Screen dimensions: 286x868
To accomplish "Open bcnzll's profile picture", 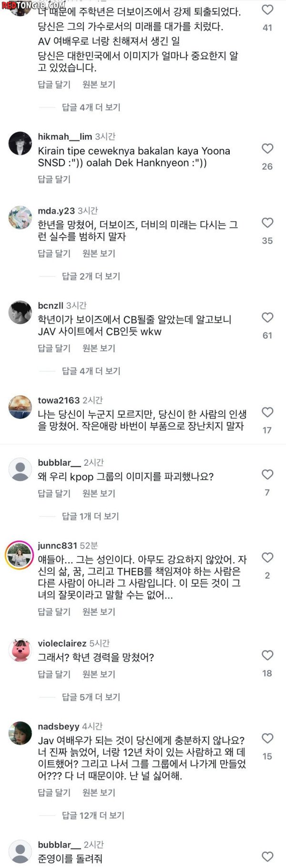I will point(20,313).
